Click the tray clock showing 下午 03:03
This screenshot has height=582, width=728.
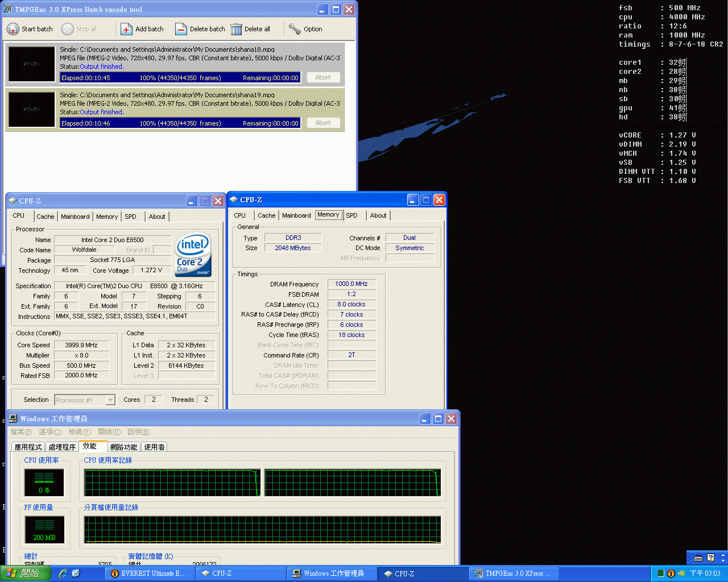point(705,573)
